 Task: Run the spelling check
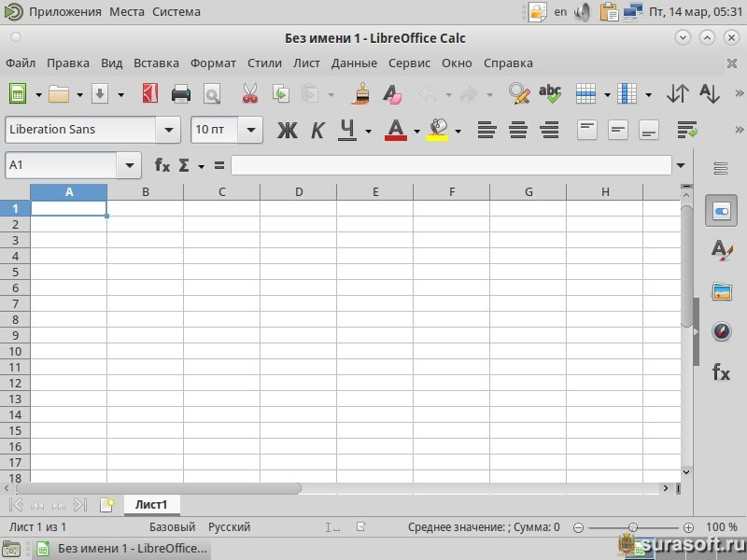click(550, 94)
